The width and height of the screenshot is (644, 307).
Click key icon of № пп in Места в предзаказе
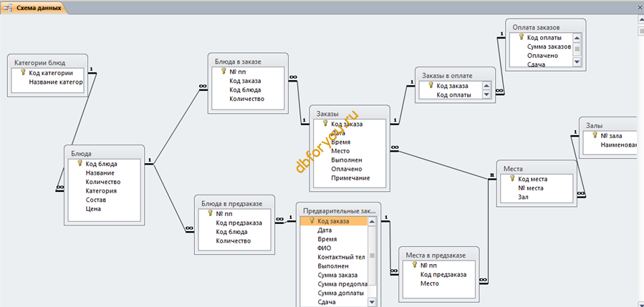[x=415, y=265]
